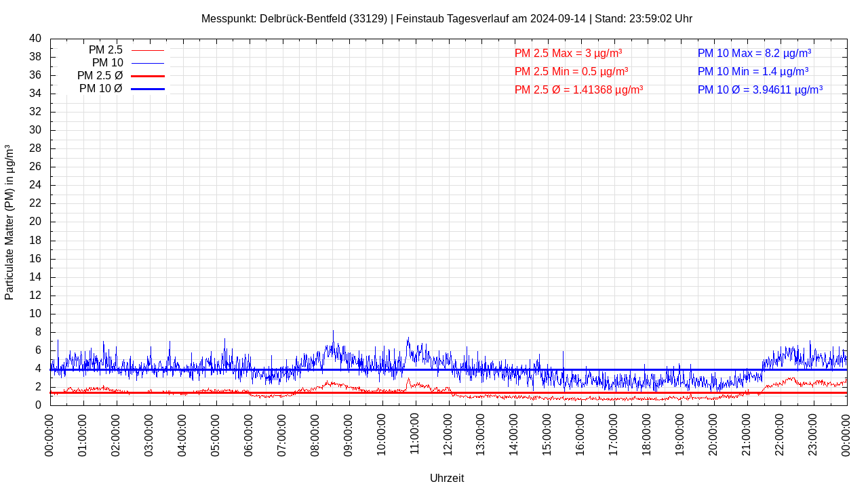Click the PM 10 Max = 8.2 µg/m³ text
Screen dimensions: 868x488
click(754, 53)
